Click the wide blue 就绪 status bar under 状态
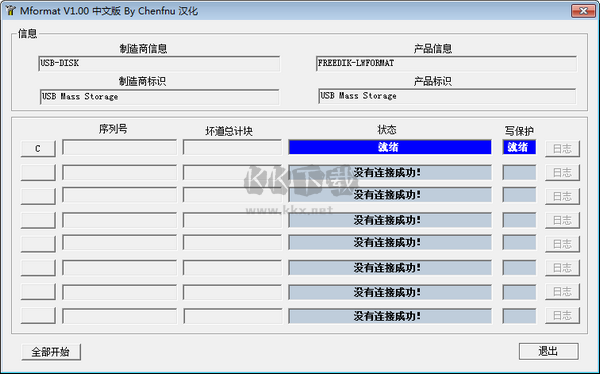Viewport: 600px width, 374px height. tap(390, 147)
